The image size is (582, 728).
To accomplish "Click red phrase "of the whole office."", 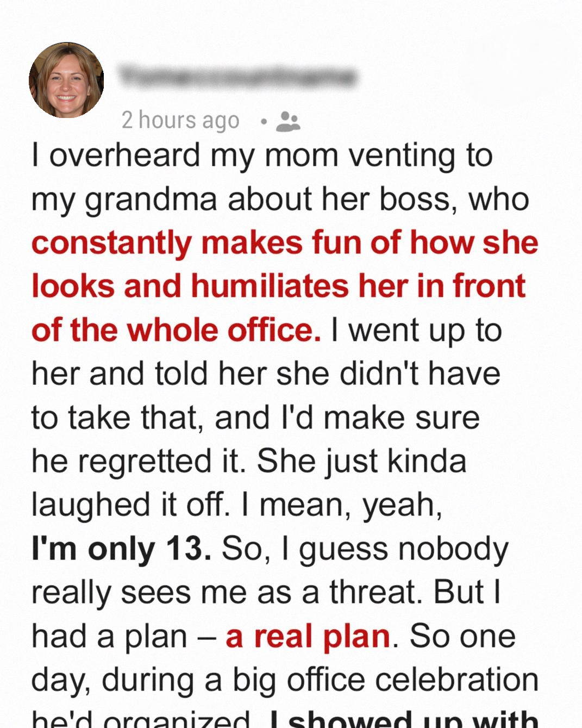I will [176, 330].
